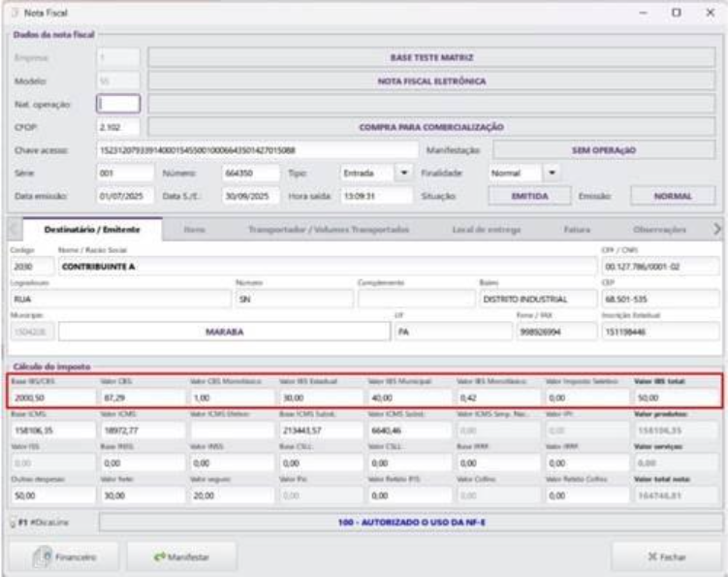
Task: Open the Tipo dropdown showing Entrada
Action: pos(403,173)
